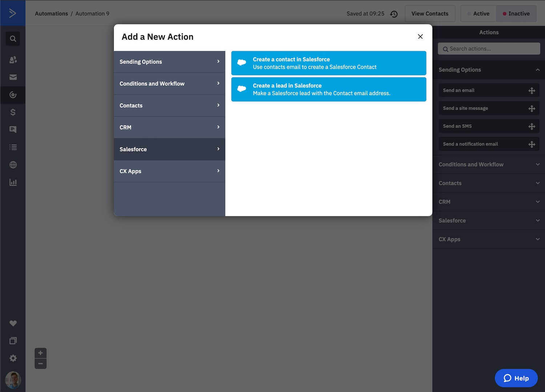Open Site globe icon in sidebar

(x=13, y=165)
